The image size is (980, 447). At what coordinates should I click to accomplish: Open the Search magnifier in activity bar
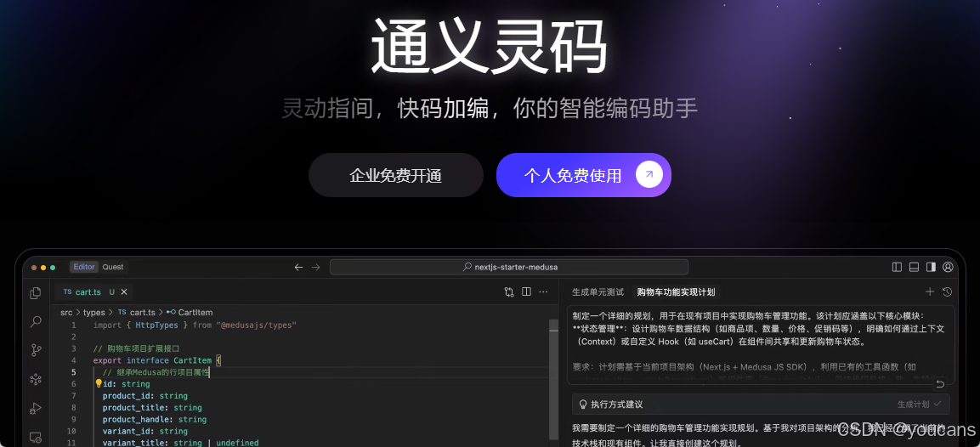coord(36,321)
